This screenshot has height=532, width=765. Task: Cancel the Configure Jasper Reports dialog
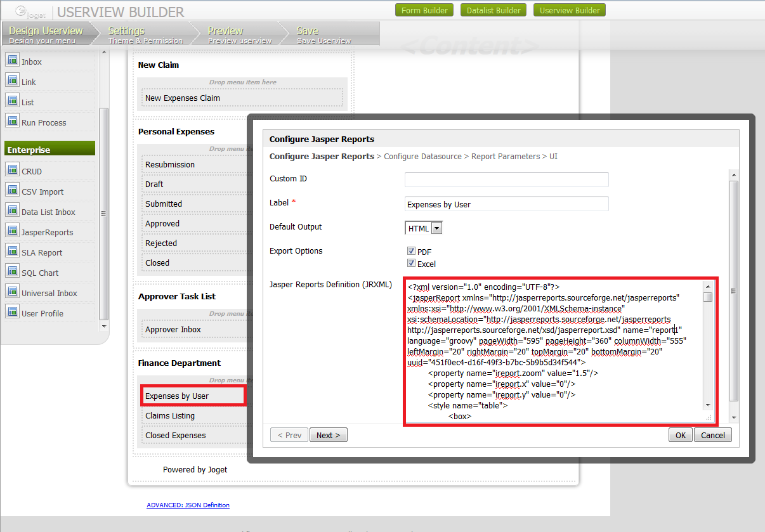(713, 435)
